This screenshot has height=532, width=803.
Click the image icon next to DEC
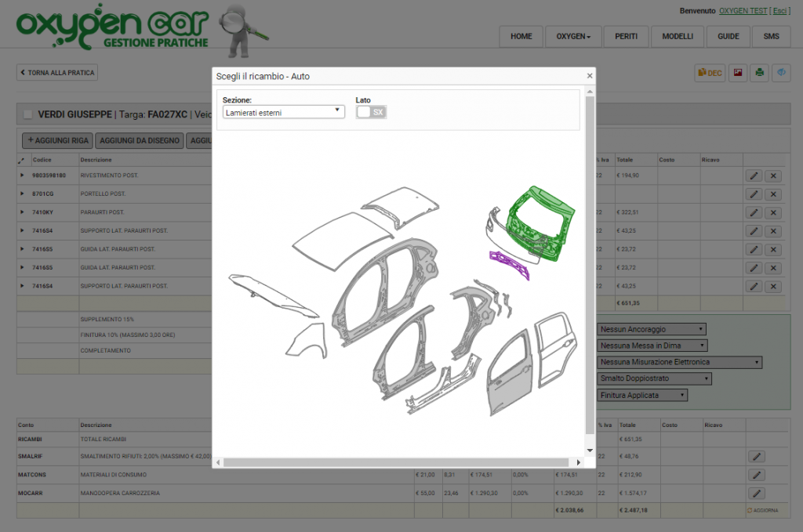pyautogui.click(x=738, y=73)
